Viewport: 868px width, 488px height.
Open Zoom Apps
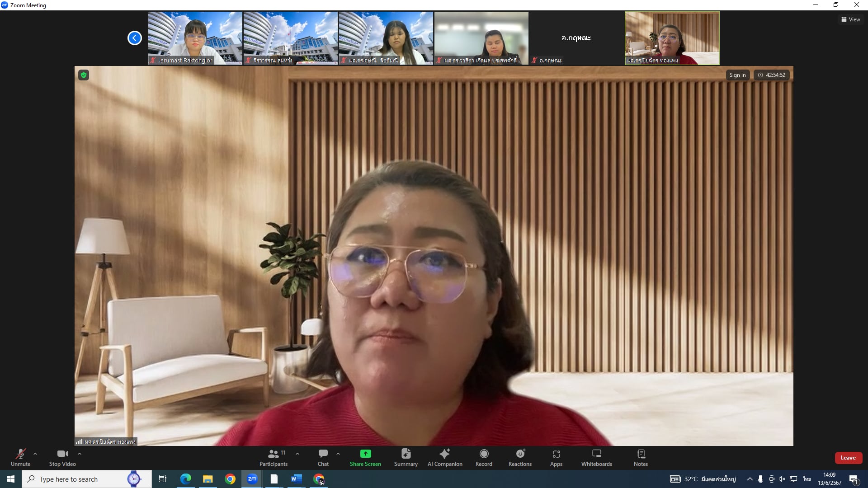pyautogui.click(x=556, y=457)
